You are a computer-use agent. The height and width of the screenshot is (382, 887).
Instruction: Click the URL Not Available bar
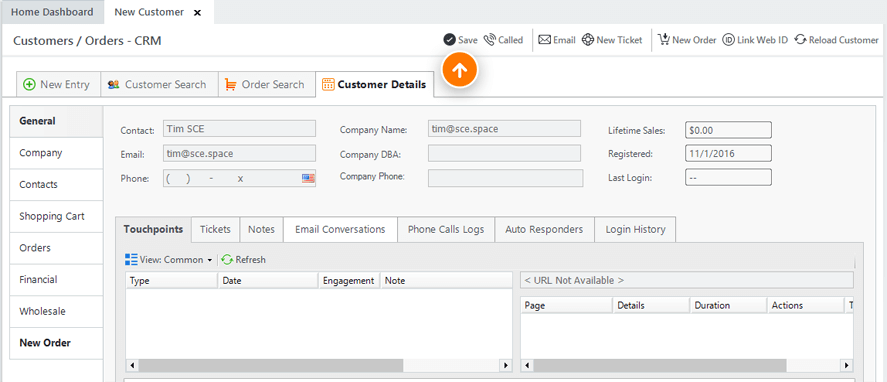[687, 280]
